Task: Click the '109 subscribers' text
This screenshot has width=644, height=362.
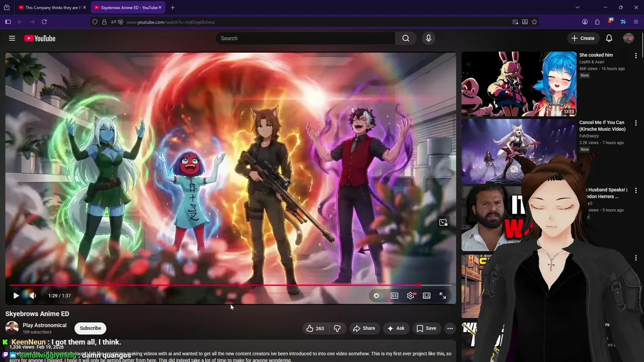Action: coord(37,332)
